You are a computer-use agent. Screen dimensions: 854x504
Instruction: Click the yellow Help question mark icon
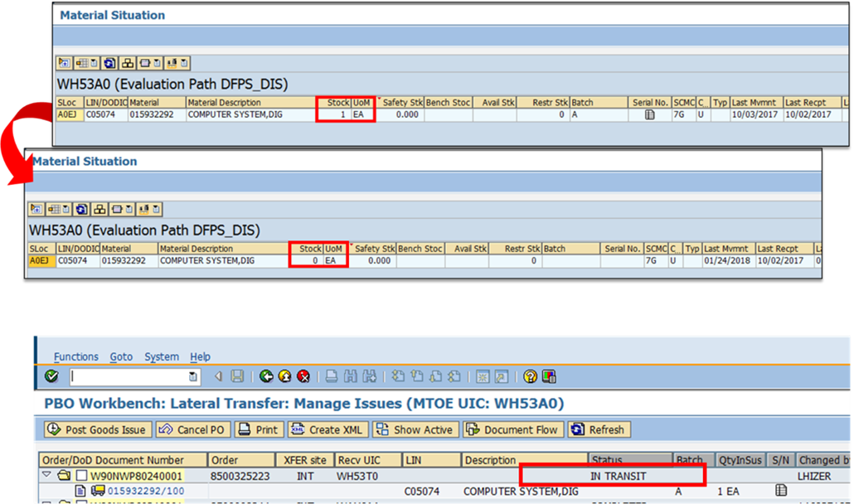pyautogui.click(x=530, y=377)
